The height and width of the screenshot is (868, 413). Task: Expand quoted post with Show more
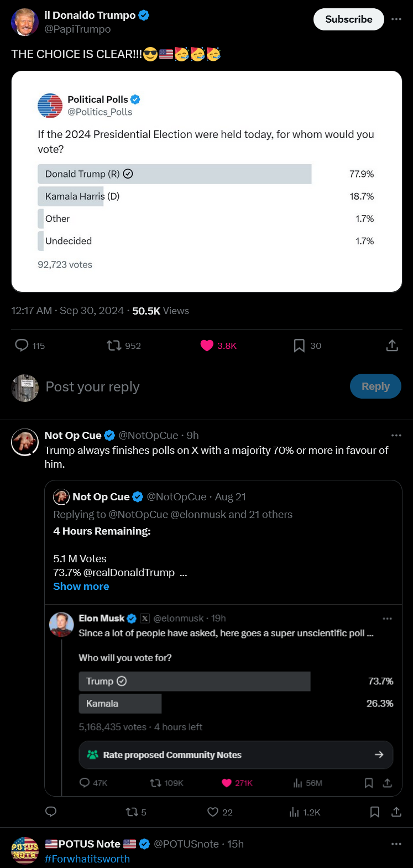point(81,587)
